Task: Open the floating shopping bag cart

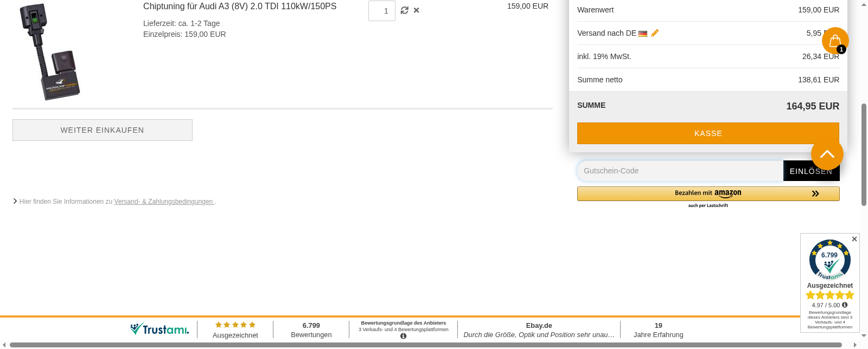Action: 835,41
